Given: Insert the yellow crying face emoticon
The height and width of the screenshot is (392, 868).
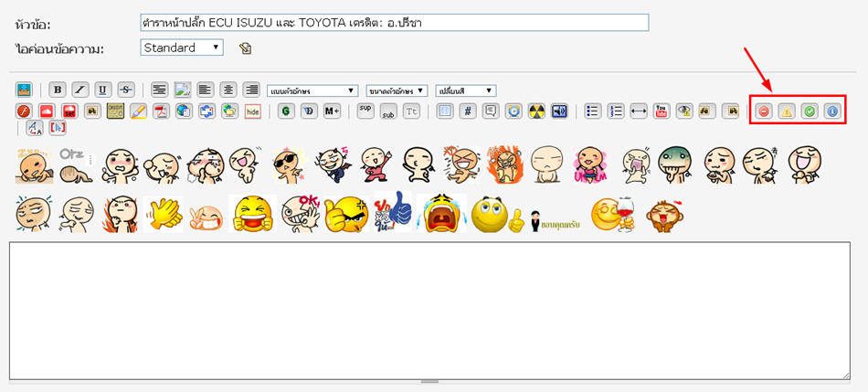Looking at the screenshot, I should coord(441,214).
